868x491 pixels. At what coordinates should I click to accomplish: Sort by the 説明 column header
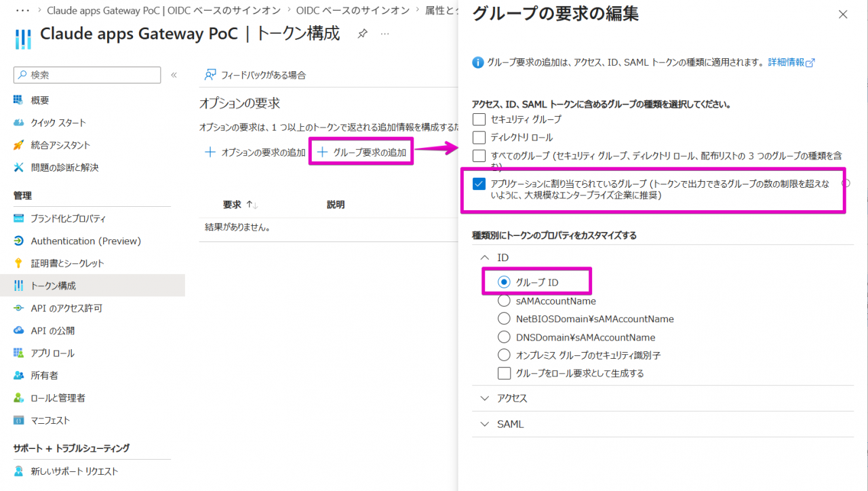pos(336,205)
